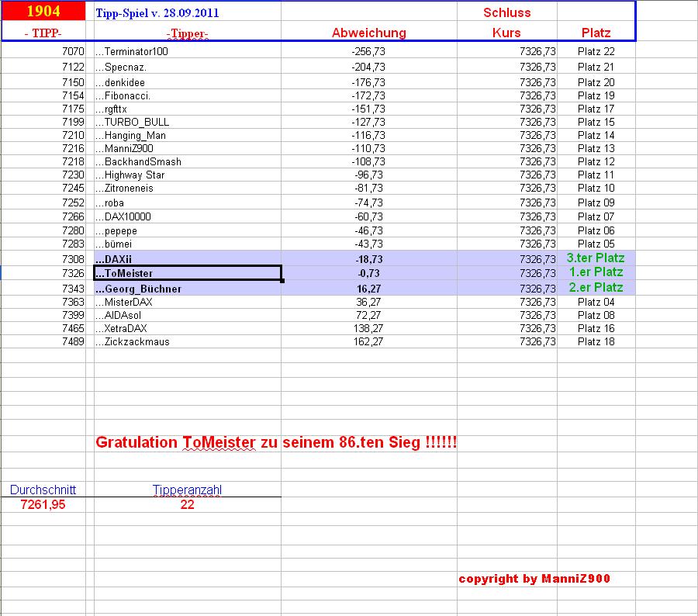The width and height of the screenshot is (698, 616).
Task: Click deviation value -46,73
Action: click(368, 230)
